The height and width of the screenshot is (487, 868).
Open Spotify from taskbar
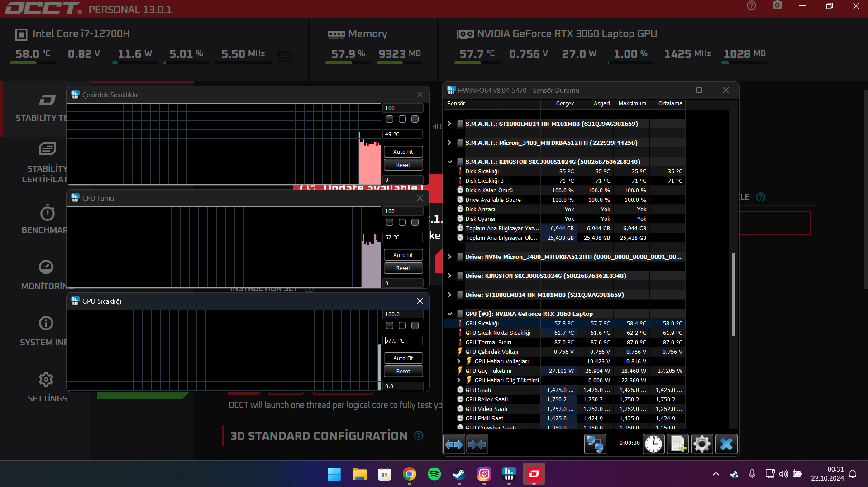434,474
